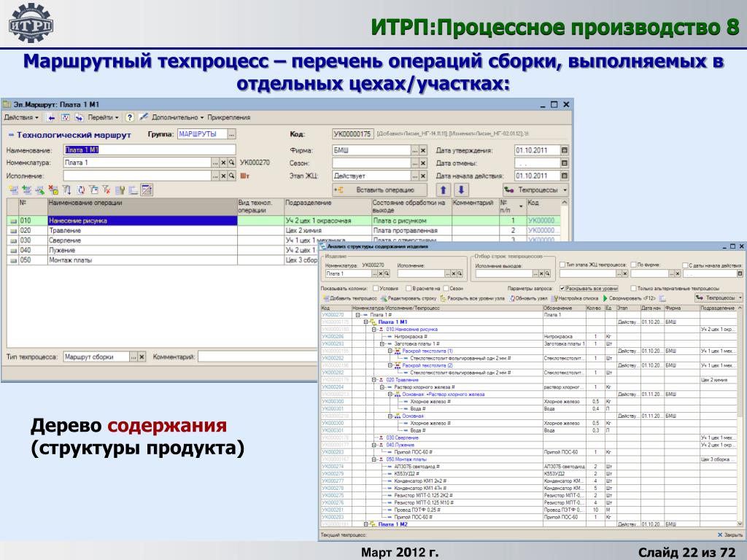Clear Номенклатура Плата 1 field with X in route window

tap(223, 163)
